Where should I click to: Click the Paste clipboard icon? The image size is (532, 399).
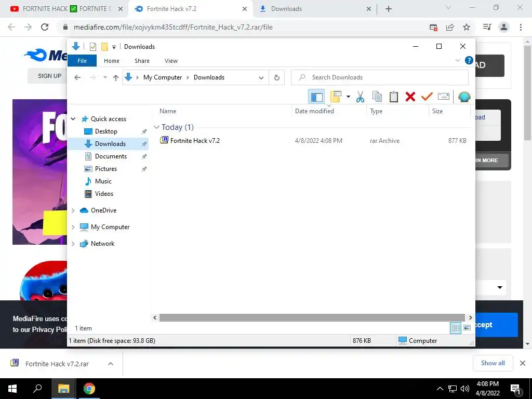coord(394,97)
